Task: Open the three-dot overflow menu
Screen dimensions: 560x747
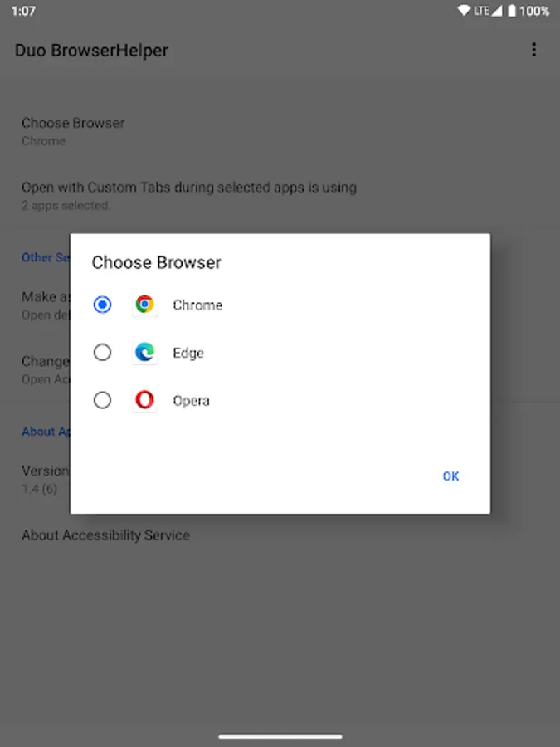Action: pyautogui.click(x=533, y=50)
